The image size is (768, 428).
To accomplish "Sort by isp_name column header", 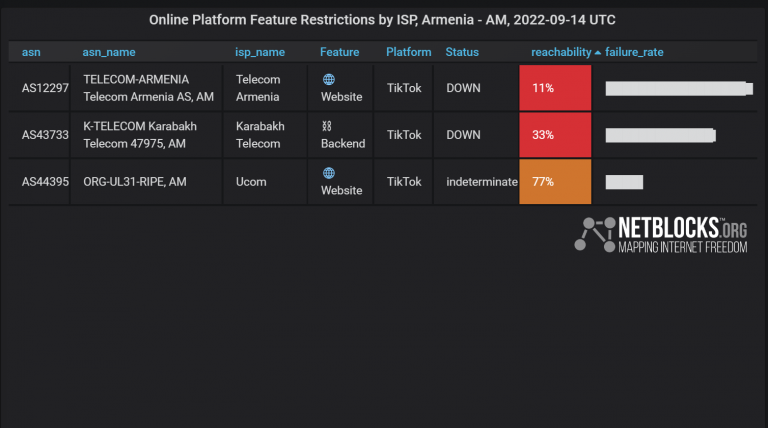I will 260,52.
